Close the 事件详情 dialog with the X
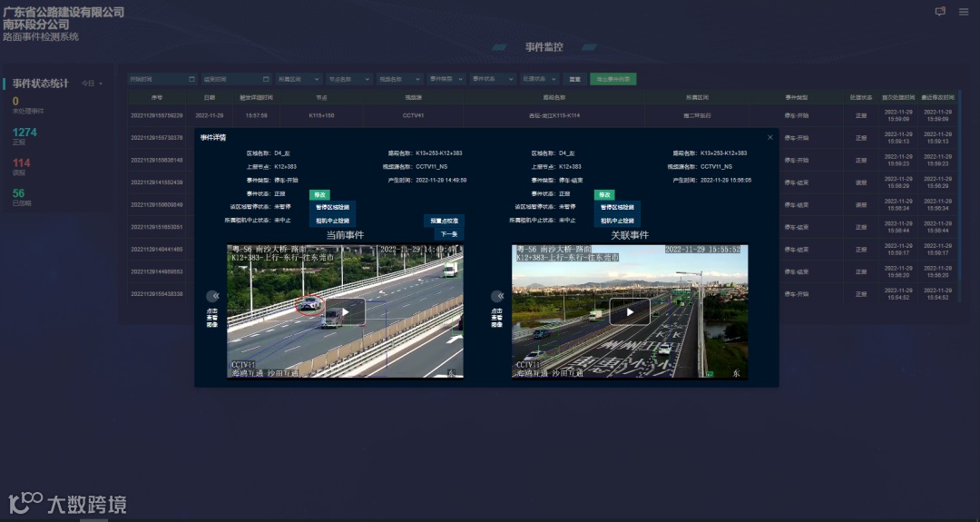The height and width of the screenshot is (522, 980). click(770, 137)
